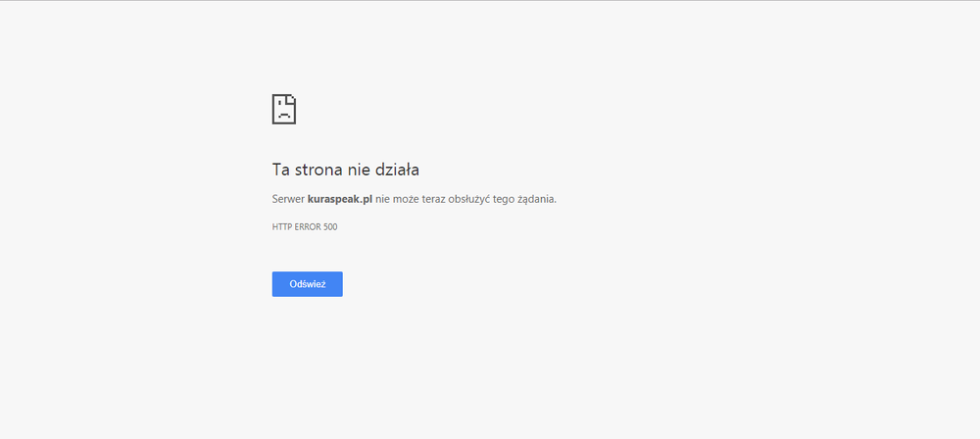Click the sad page error icon
The image size is (980, 439).
(283, 109)
